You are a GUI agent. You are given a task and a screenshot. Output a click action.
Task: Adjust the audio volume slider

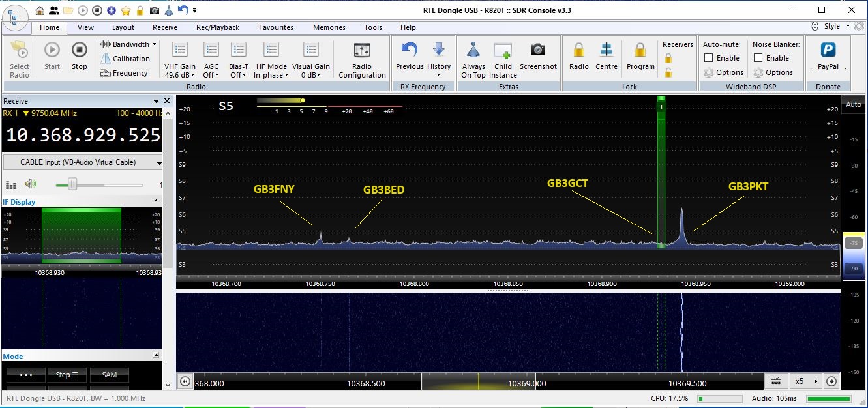coord(73,185)
